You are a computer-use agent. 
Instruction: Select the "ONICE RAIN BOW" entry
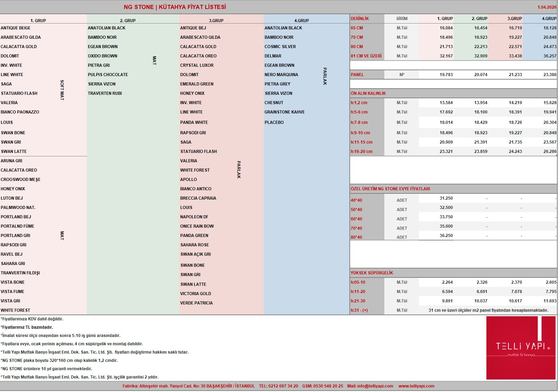[x=197, y=226]
